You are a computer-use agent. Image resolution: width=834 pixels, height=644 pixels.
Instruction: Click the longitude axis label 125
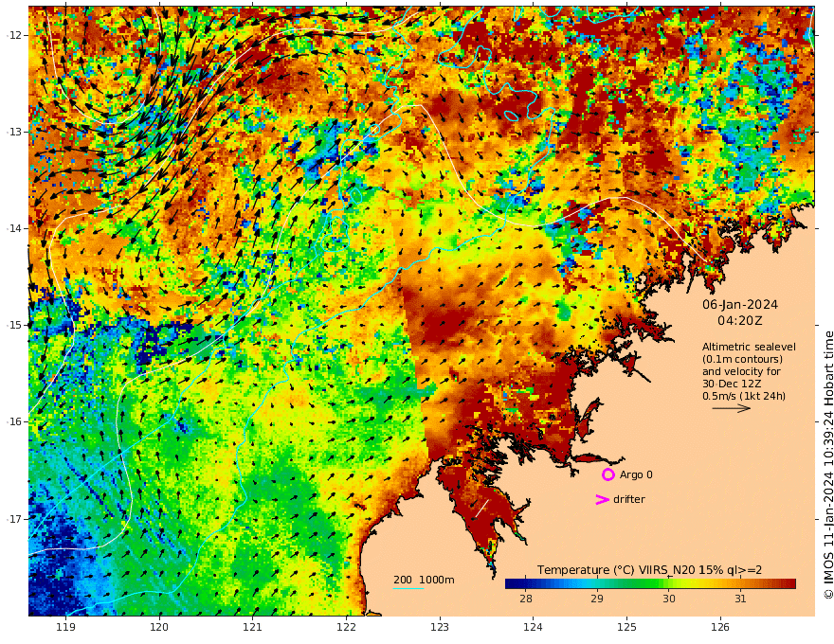click(627, 628)
